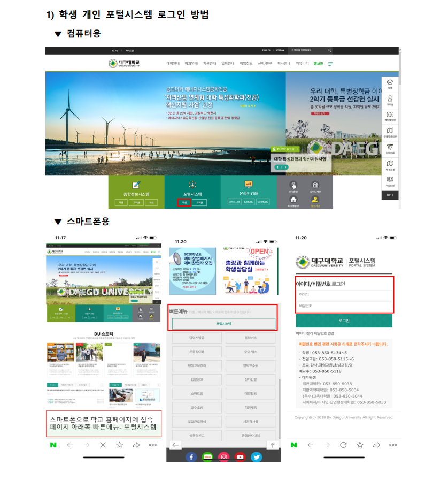Open the Facebook icon in mobile footer

pos(191,456)
